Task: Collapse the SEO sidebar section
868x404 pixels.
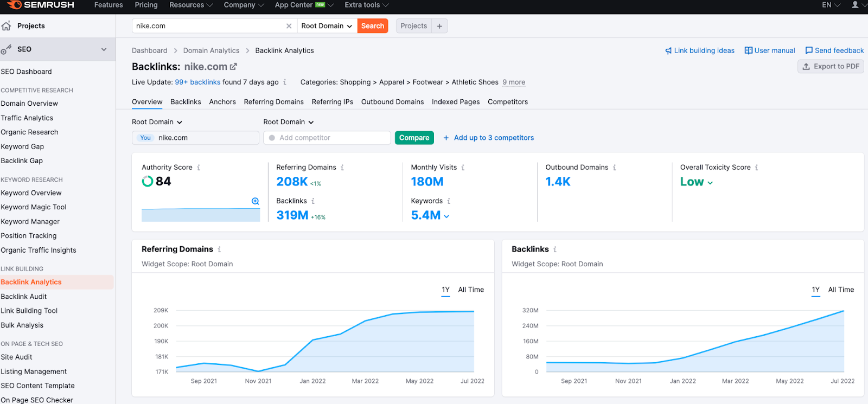Action: (x=104, y=49)
